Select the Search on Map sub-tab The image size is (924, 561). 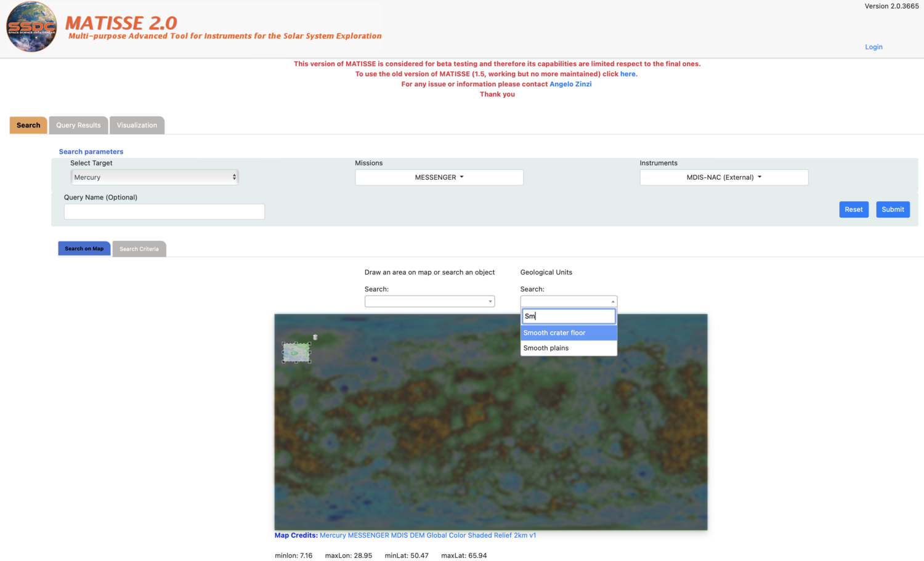[84, 248]
